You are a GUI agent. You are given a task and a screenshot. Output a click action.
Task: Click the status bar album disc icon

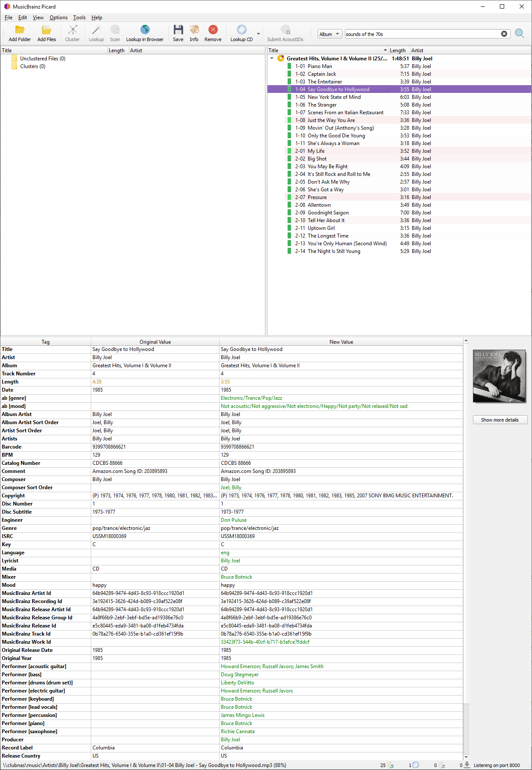416,765
